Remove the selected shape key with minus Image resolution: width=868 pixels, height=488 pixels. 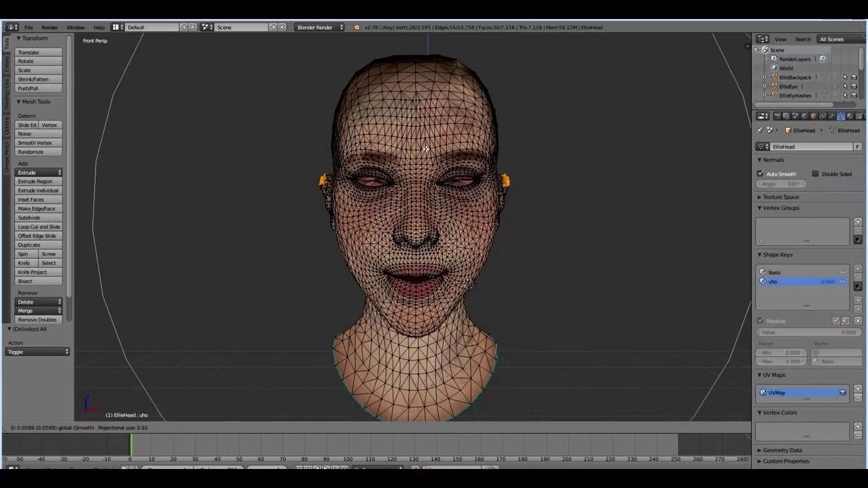click(858, 278)
